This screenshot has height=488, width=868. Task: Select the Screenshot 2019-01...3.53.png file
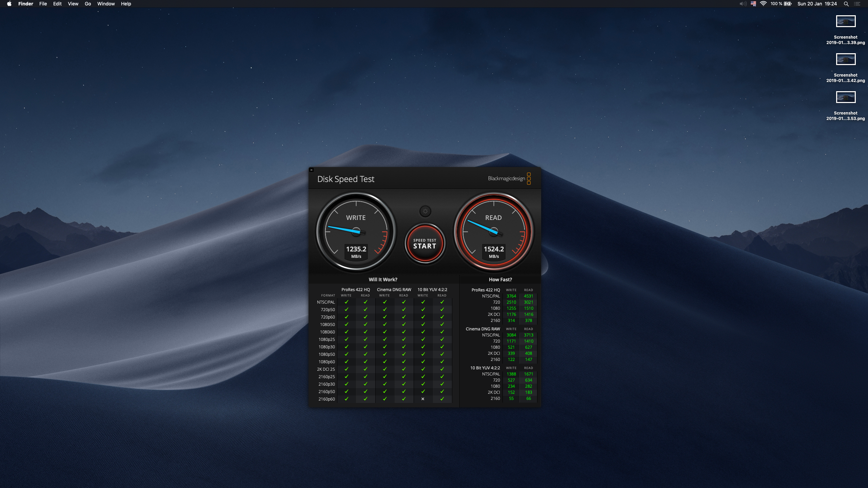coord(845,97)
